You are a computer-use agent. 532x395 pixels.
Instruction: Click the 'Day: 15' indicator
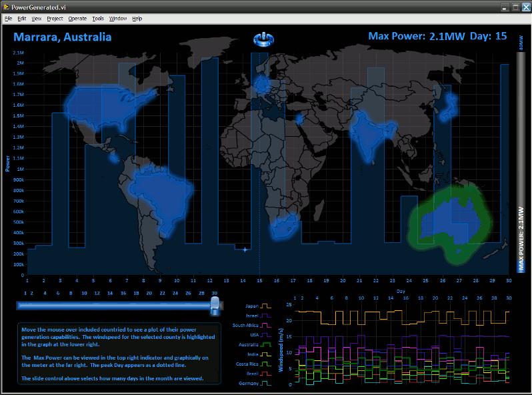(488, 36)
